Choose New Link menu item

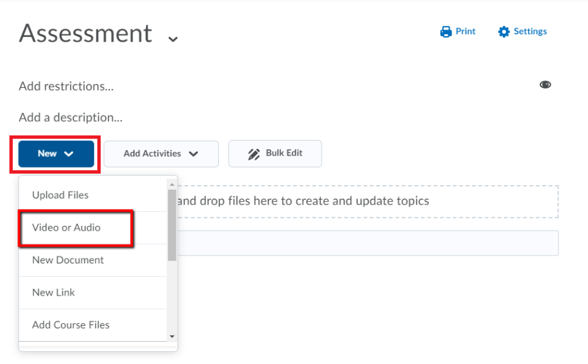pos(93,292)
